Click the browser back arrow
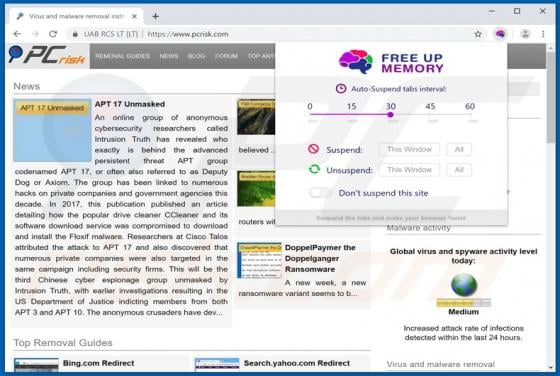The image size is (560, 376). (17, 34)
